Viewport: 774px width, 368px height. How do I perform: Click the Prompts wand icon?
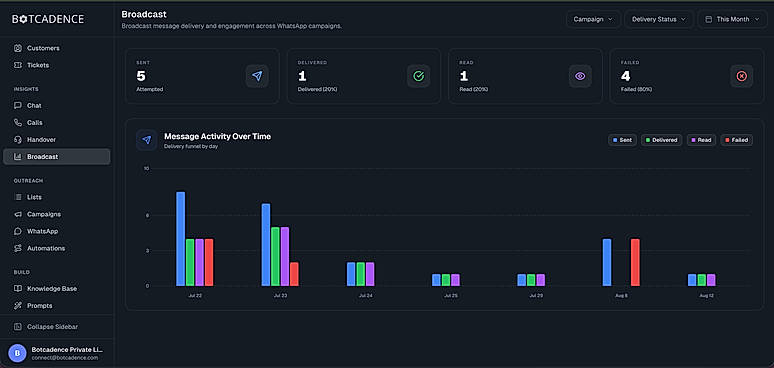click(x=18, y=306)
